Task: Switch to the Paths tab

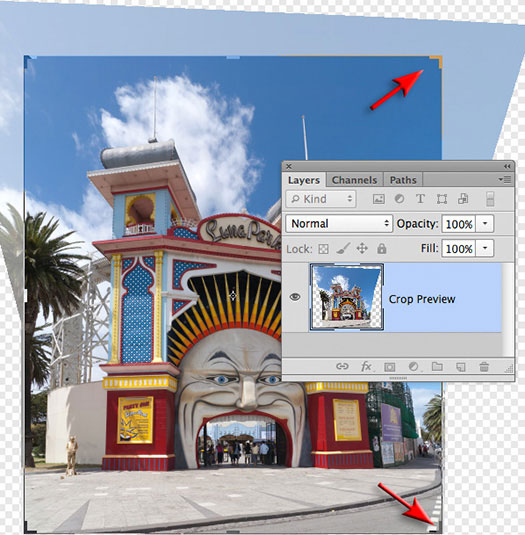Action: point(403,180)
